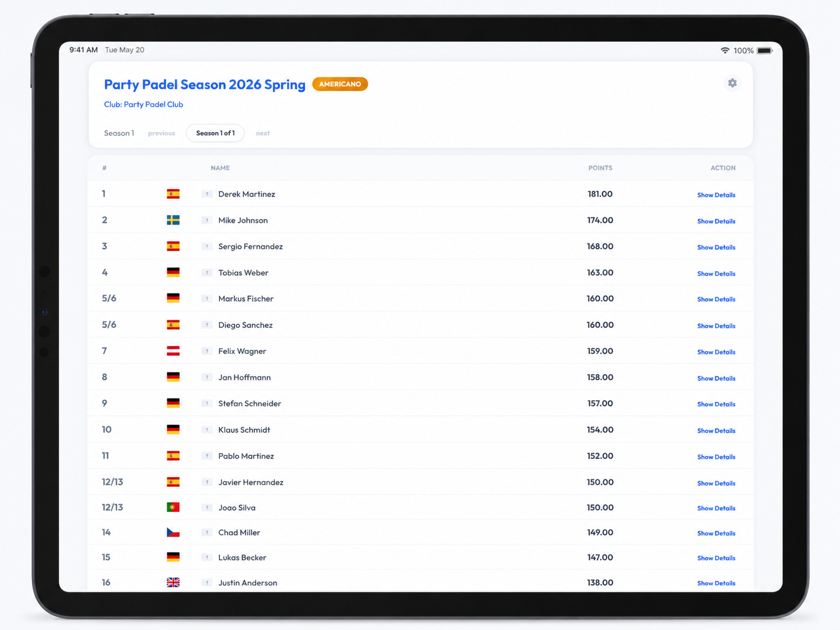The image size is (840, 630).
Task: Click the 174.00 points value
Action: (x=600, y=220)
